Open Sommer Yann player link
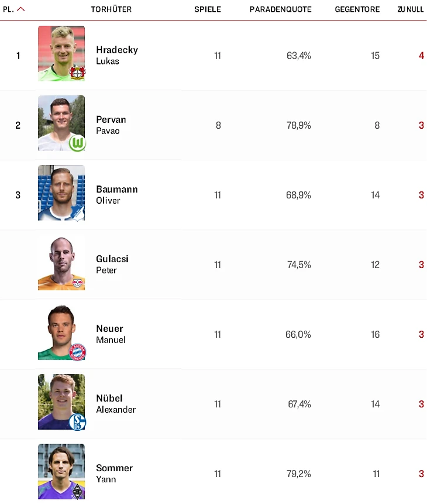Image resolution: width=427 pixels, height=504 pixels. tap(114, 473)
